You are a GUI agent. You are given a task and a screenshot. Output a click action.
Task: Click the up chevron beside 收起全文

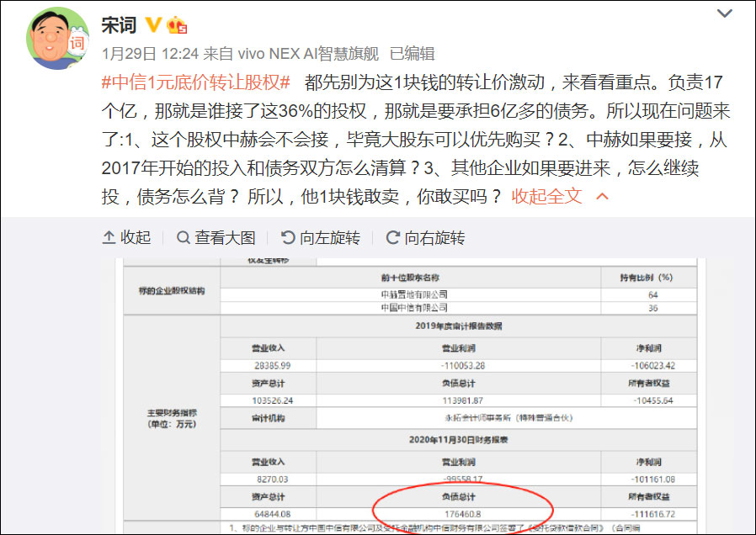602,197
